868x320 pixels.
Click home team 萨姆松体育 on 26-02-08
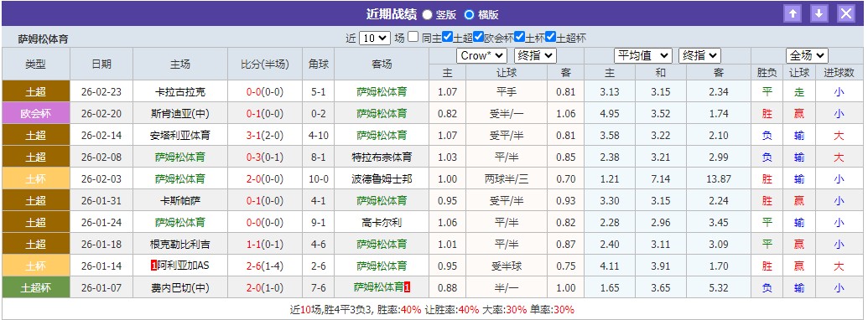coord(180,157)
